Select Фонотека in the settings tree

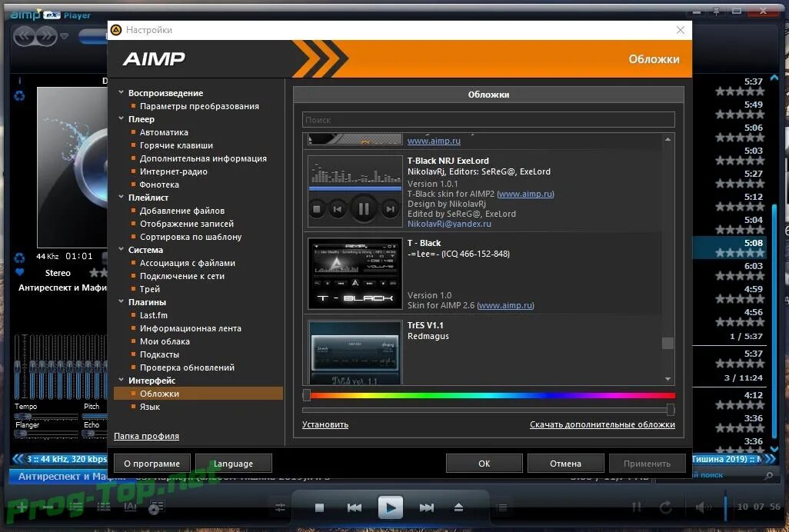click(159, 185)
